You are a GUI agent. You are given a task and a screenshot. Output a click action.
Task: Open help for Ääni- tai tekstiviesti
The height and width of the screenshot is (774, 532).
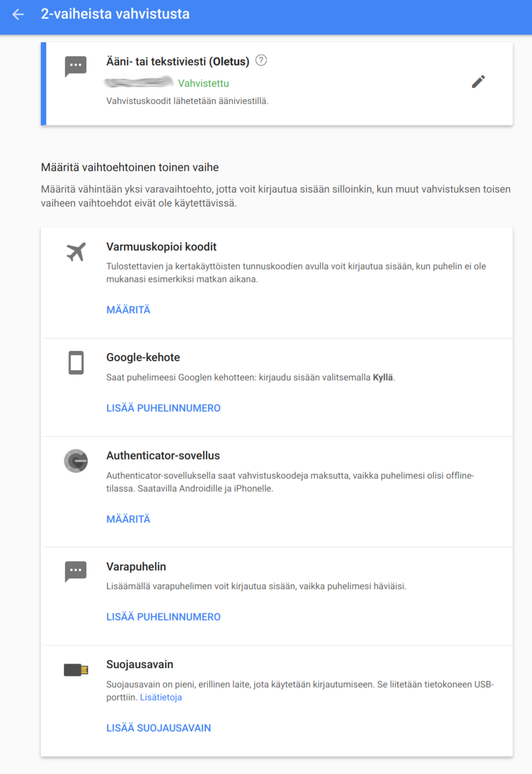click(261, 60)
